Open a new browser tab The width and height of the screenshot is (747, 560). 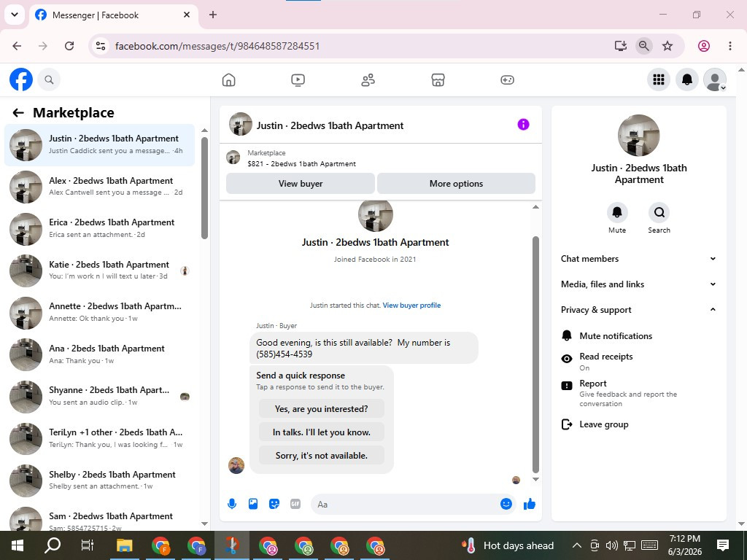(x=213, y=15)
